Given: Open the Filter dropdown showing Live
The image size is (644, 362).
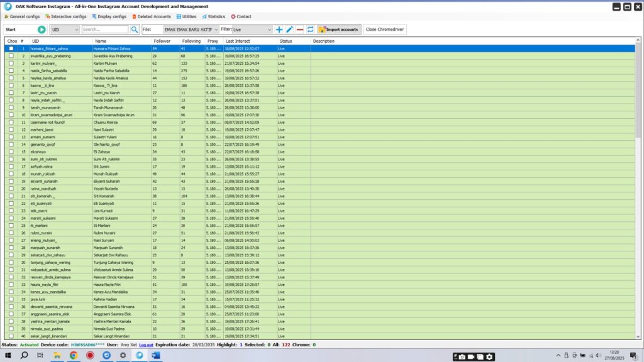Looking at the screenshot, I should point(252,30).
